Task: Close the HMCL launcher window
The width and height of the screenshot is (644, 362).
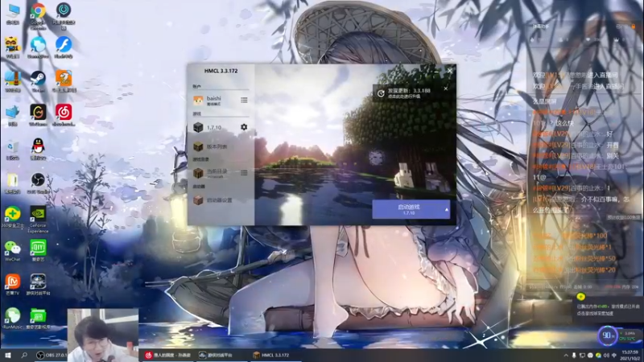Action: tap(450, 71)
